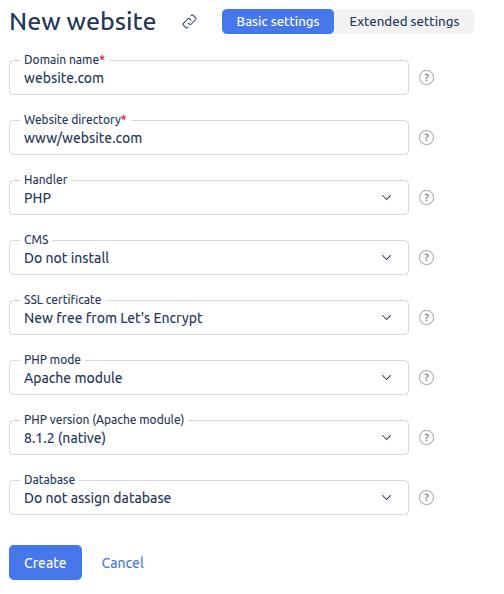Click the Create button
Viewport: 504px width, 594px height.
45,563
